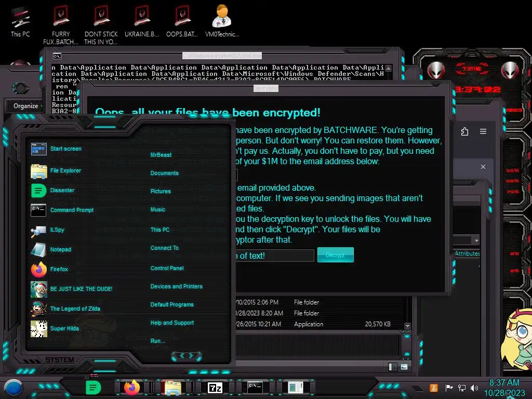The width and height of the screenshot is (532, 399).
Task: Click the Decryptor window title bar
Action: (266, 88)
